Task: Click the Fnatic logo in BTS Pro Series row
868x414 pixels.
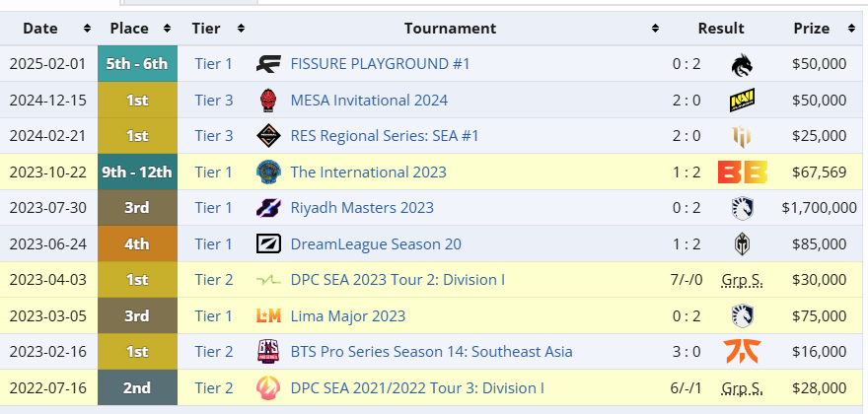Action: (742, 352)
